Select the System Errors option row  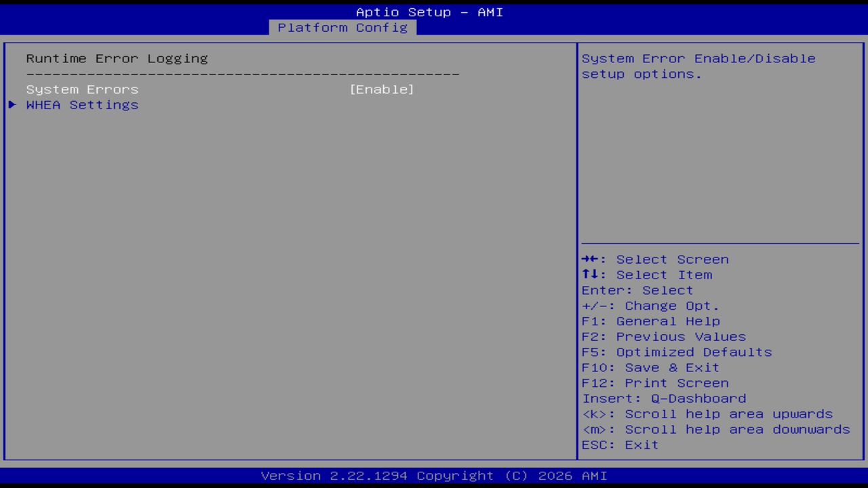(x=81, y=89)
